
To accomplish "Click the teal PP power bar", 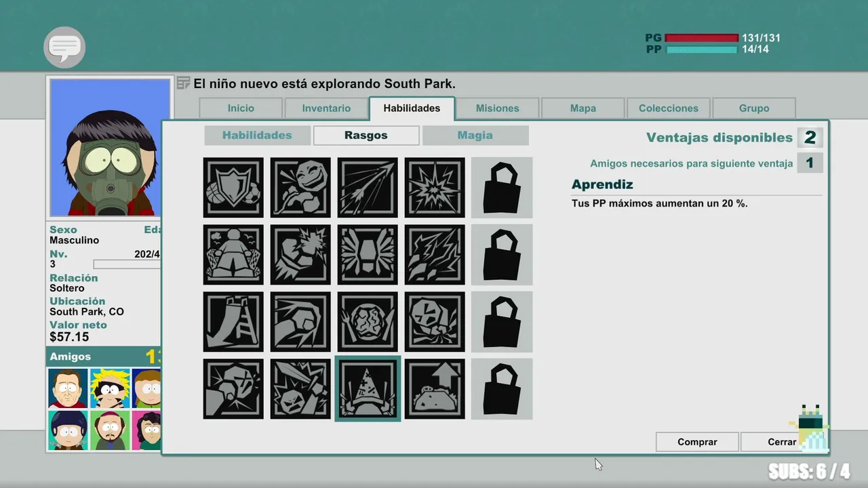I will (x=701, y=49).
